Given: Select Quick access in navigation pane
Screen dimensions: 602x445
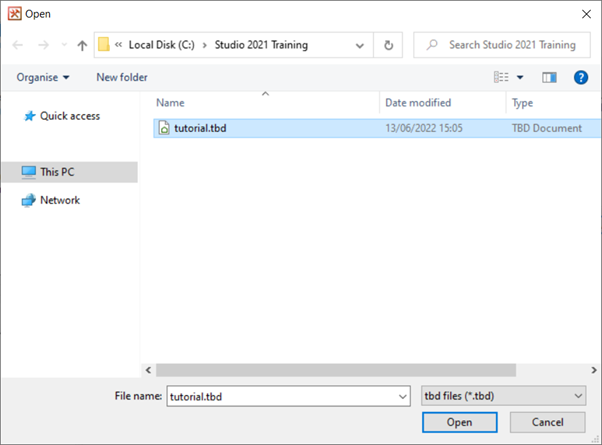Looking at the screenshot, I should [x=69, y=116].
